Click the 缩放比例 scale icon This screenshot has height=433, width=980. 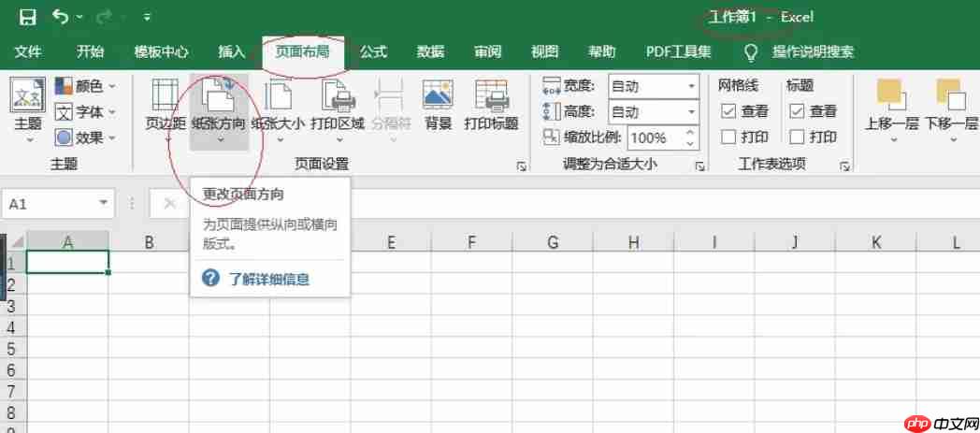coord(552,137)
